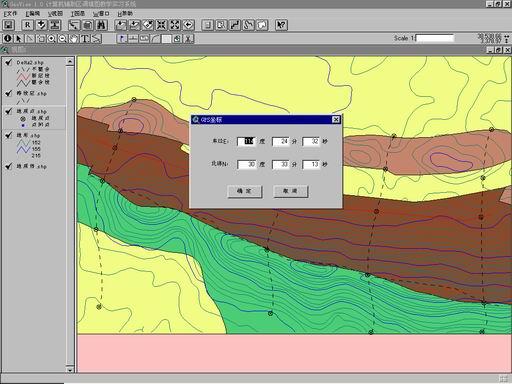Click the Save floppy disk icon
The width and height of the screenshot is (512, 384).
point(8,25)
